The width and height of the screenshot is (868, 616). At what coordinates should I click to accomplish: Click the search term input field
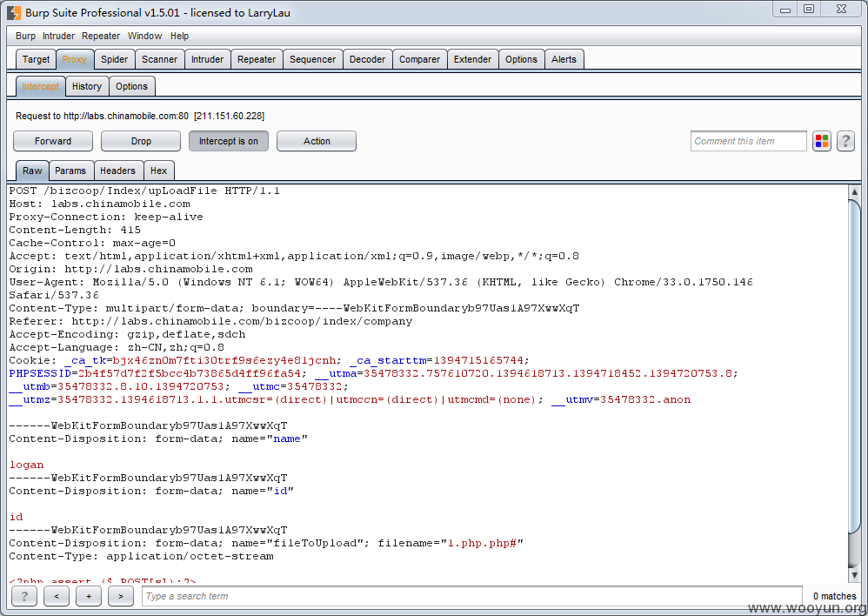click(471, 596)
